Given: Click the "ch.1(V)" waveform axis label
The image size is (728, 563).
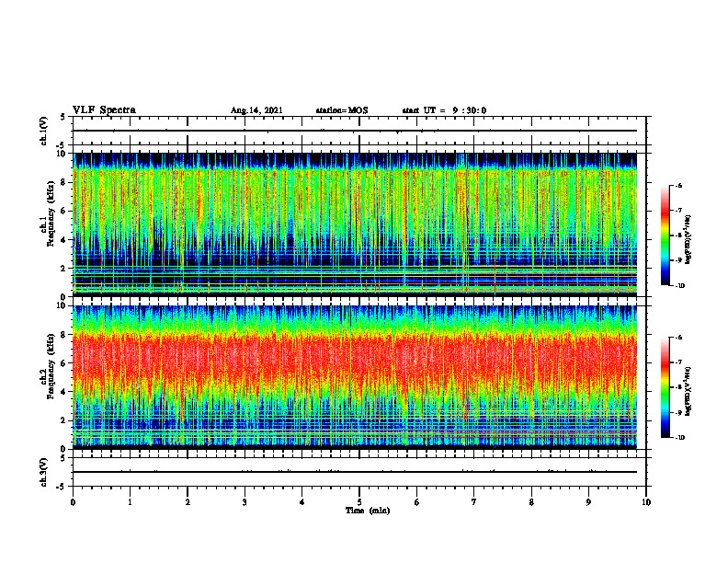Looking at the screenshot, I should (44, 131).
